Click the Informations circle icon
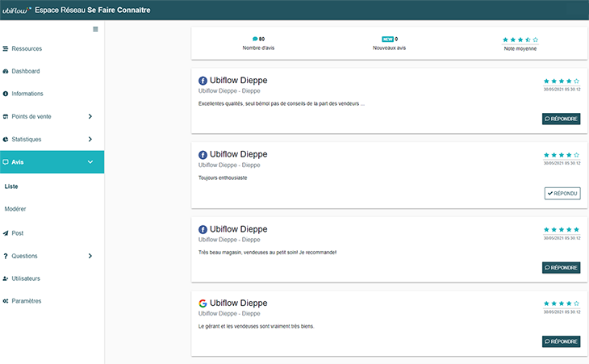The image size is (589, 364). [x=6, y=94]
